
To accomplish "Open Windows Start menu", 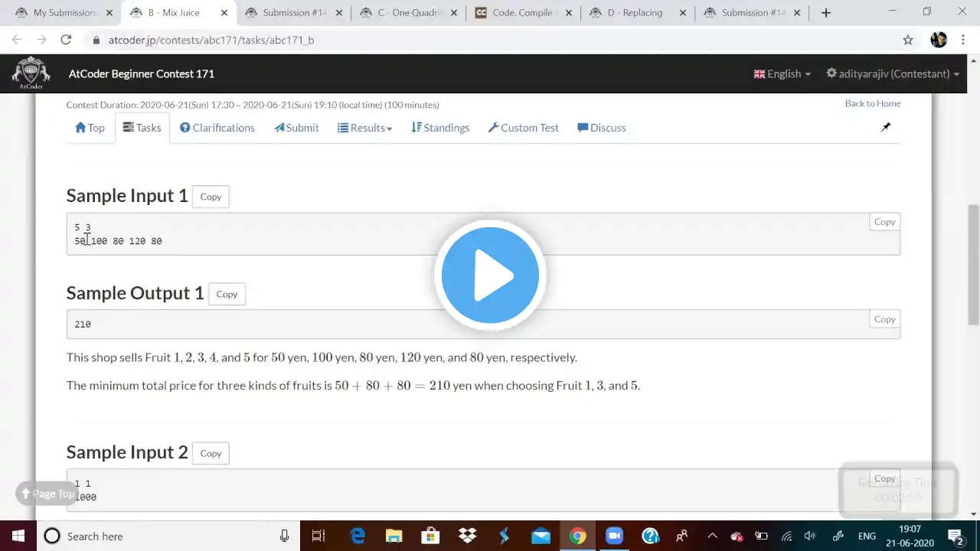I will coord(18,536).
